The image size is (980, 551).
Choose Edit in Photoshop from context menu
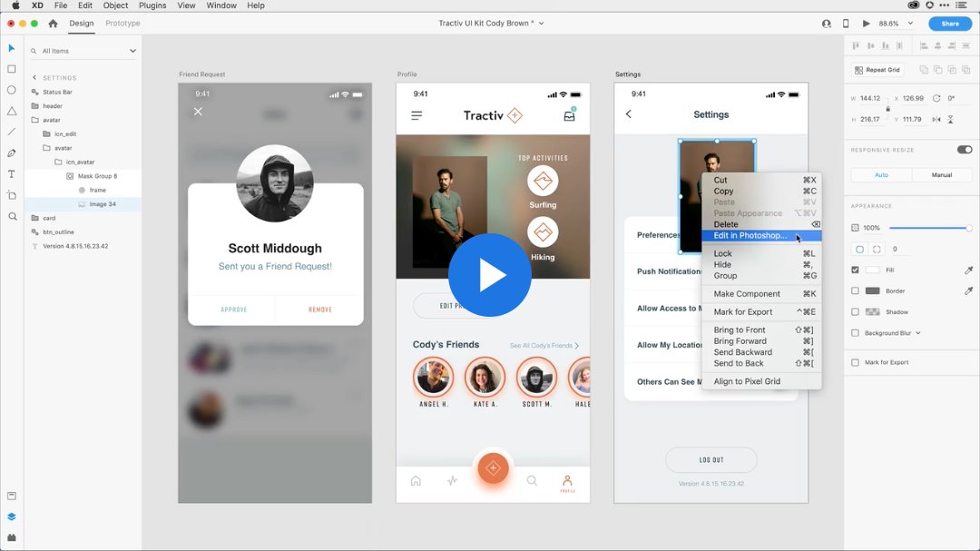[761, 236]
